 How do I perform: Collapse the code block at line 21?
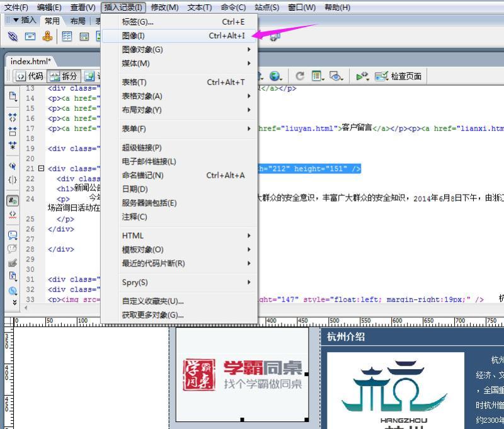pos(42,169)
